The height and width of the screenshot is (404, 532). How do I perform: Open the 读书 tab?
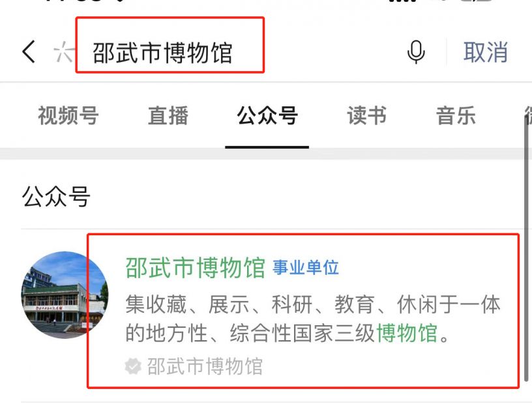coord(367,116)
